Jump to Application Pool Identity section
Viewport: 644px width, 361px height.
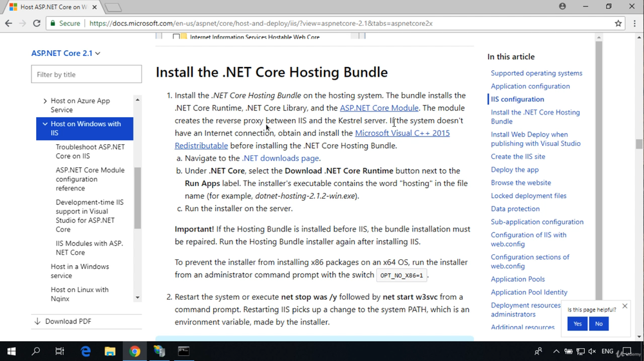coord(529,293)
